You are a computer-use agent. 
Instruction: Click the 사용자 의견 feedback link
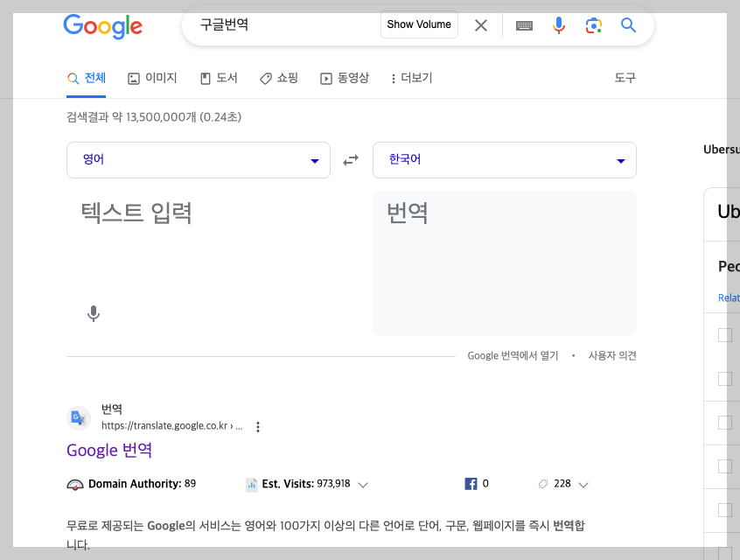coord(612,355)
